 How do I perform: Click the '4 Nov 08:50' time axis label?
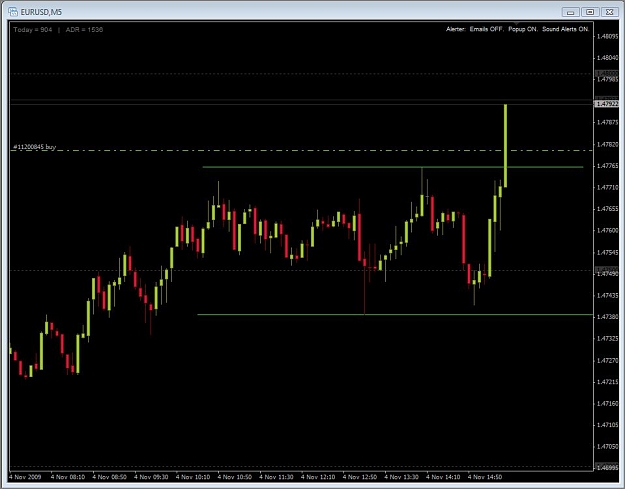109,477
